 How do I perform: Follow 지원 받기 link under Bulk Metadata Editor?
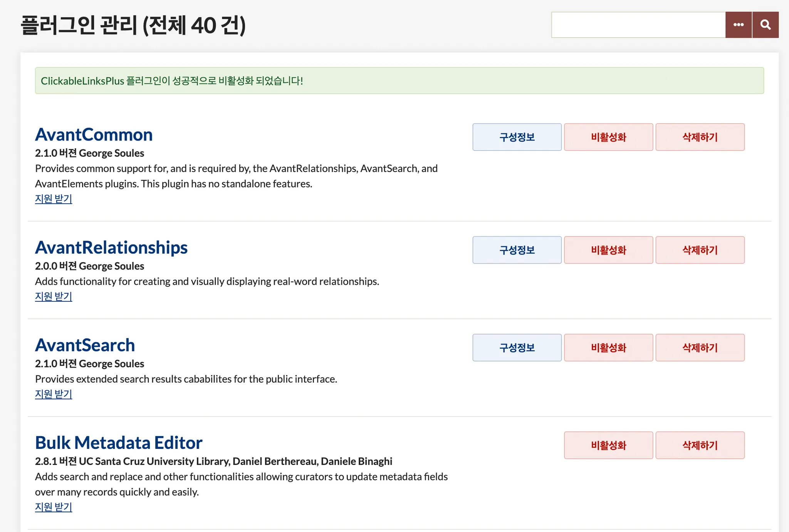click(x=54, y=507)
